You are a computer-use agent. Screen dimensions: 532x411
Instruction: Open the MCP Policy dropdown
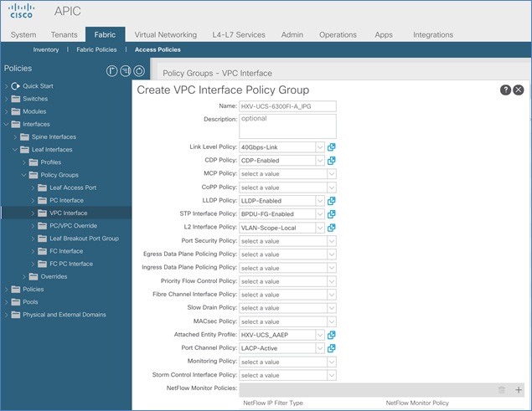coord(287,174)
